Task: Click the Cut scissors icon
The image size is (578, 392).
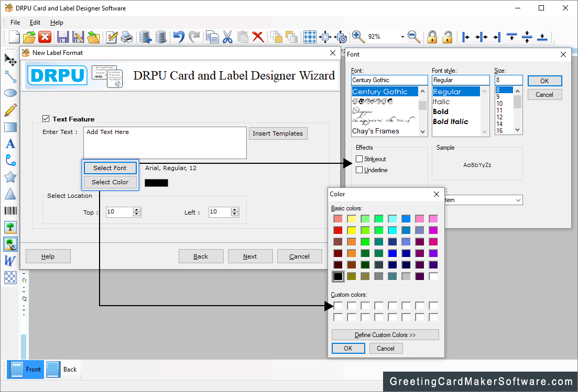Action: pos(227,37)
